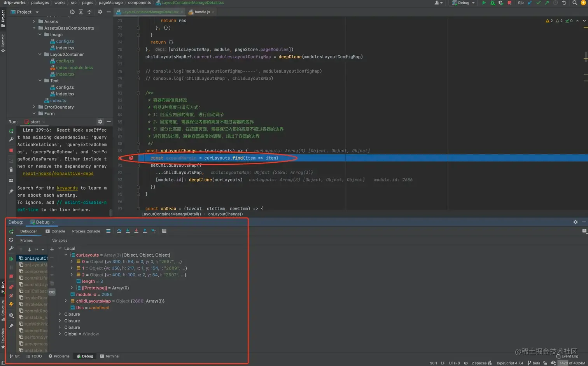588x366 pixels.
Task: Open Project panel gear settings
Action: coord(100,12)
